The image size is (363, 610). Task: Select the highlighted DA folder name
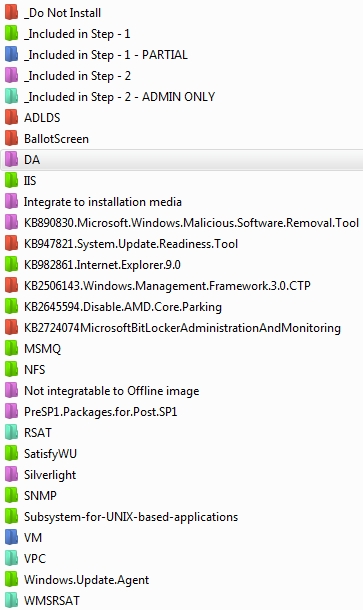[x=32, y=160]
